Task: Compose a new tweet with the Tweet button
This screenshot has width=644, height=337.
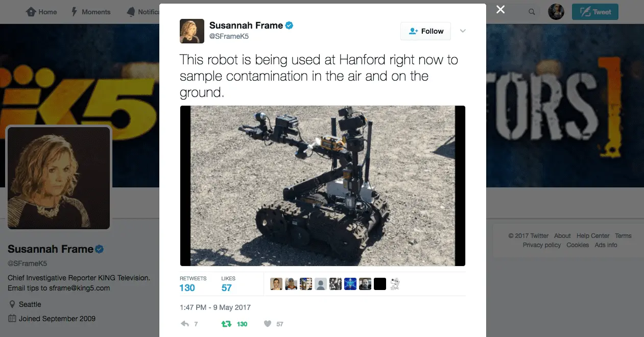Action: pos(595,12)
